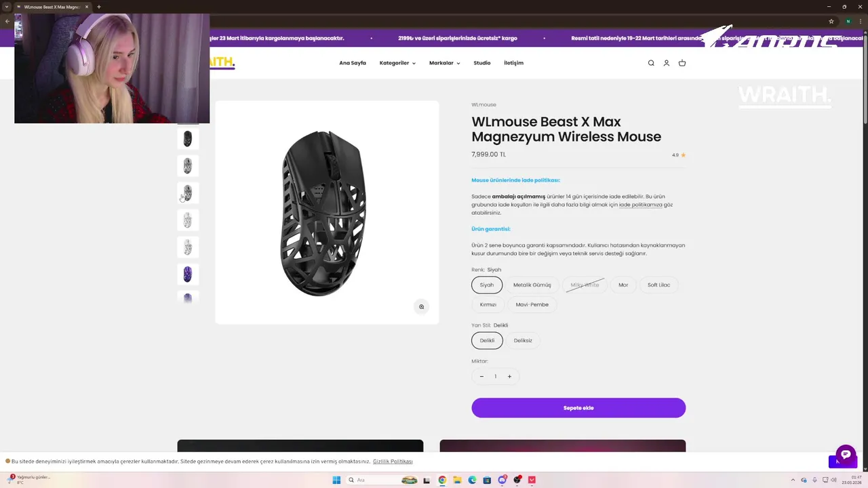Viewport: 868px width, 488px height.
Task: Open the live chat bubble
Action: [x=846, y=454]
